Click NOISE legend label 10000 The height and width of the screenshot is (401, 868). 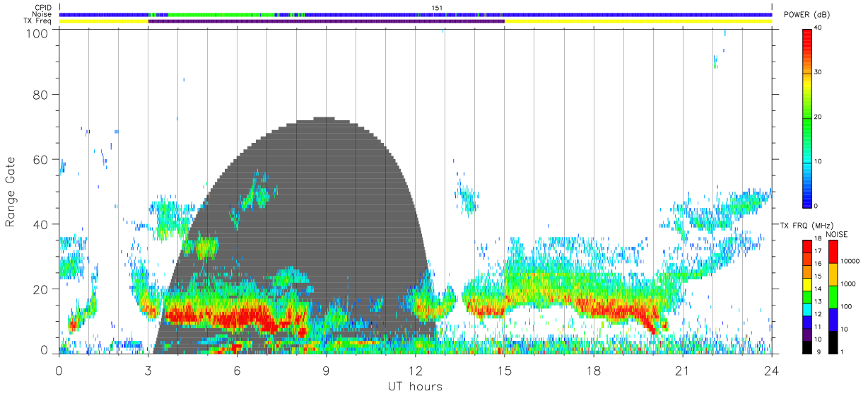pyautogui.click(x=851, y=261)
